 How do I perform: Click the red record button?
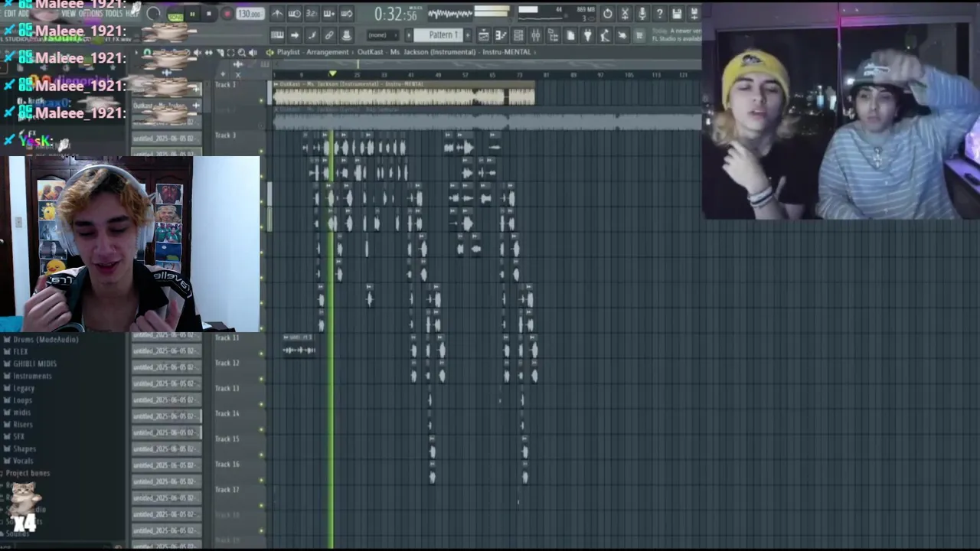tap(227, 14)
